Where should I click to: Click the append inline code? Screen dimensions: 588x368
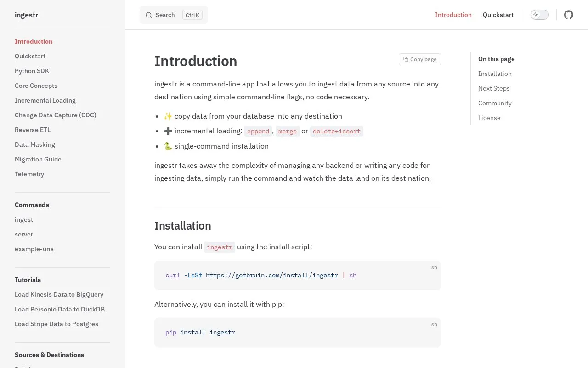click(x=258, y=131)
